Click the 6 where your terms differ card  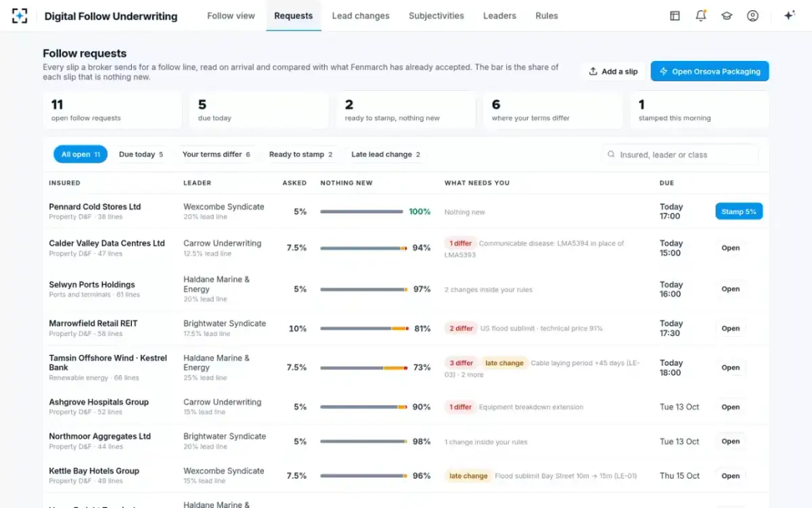pos(553,110)
